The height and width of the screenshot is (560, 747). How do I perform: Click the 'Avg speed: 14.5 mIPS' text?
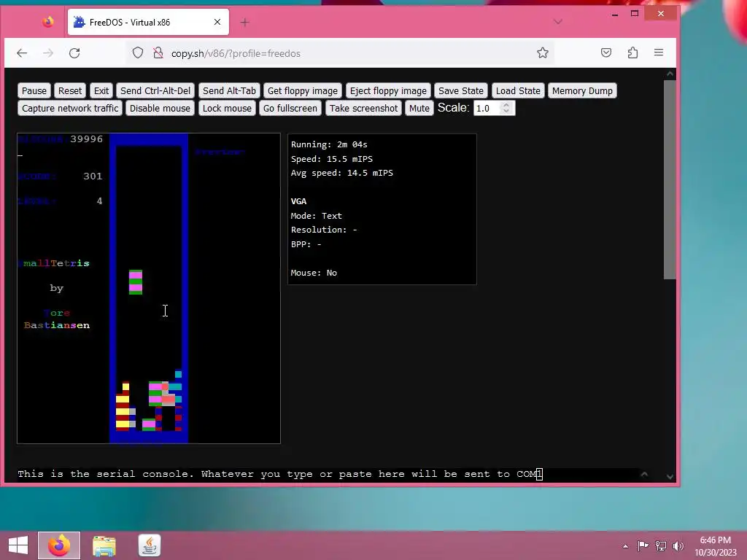pos(341,173)
